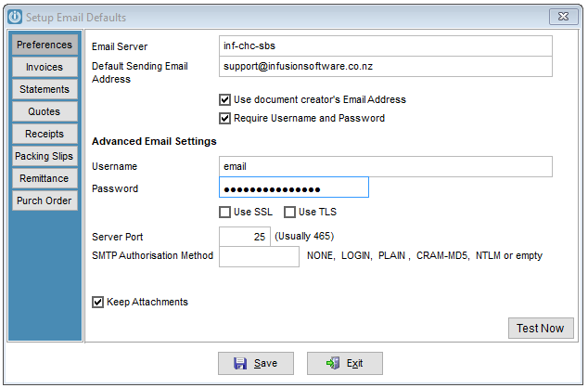Toggle Use document creator's Email Address
The image size is (588, 388).
224,100
